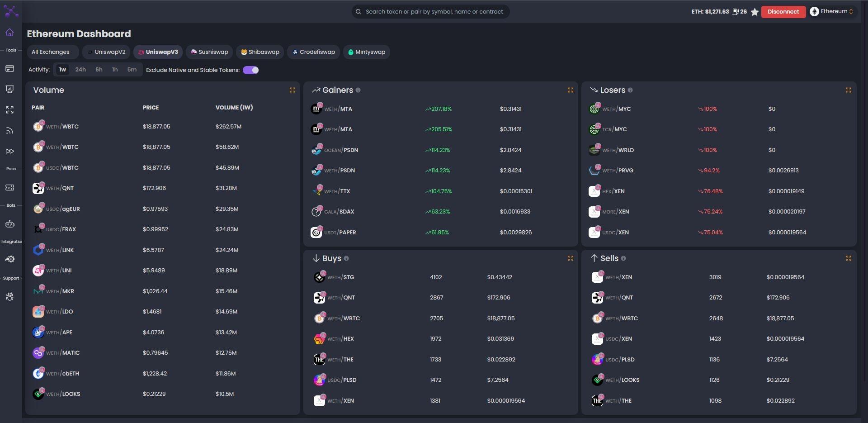Screen dimensions: 868x423
Task: Toggle Exclude Native and Stable Tokens switch
Action: 251,70
